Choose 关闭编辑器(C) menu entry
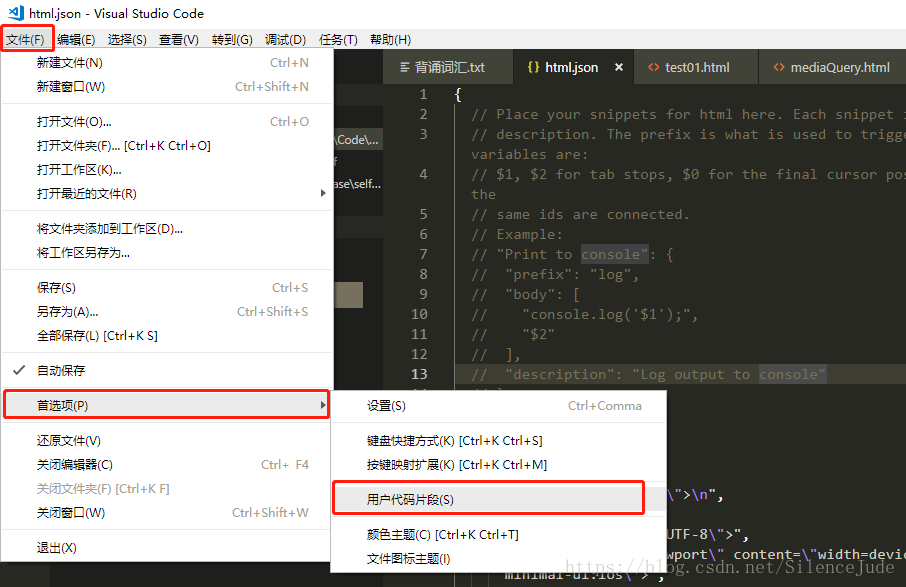This screenshot has width=906, height=587. [x=168, y=465]
